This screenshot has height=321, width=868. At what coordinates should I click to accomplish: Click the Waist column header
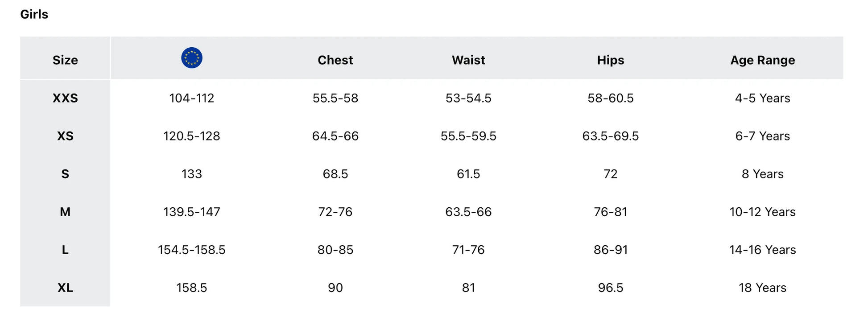tap(468, 60)
